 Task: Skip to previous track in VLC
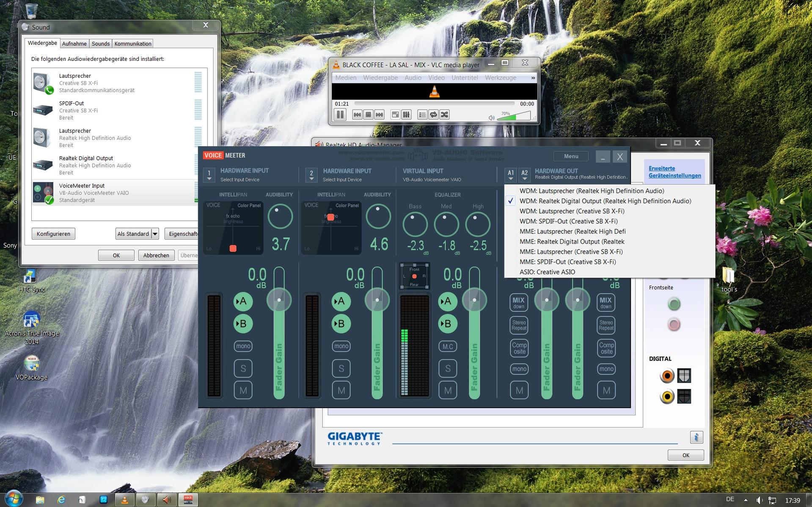(357, 115)
